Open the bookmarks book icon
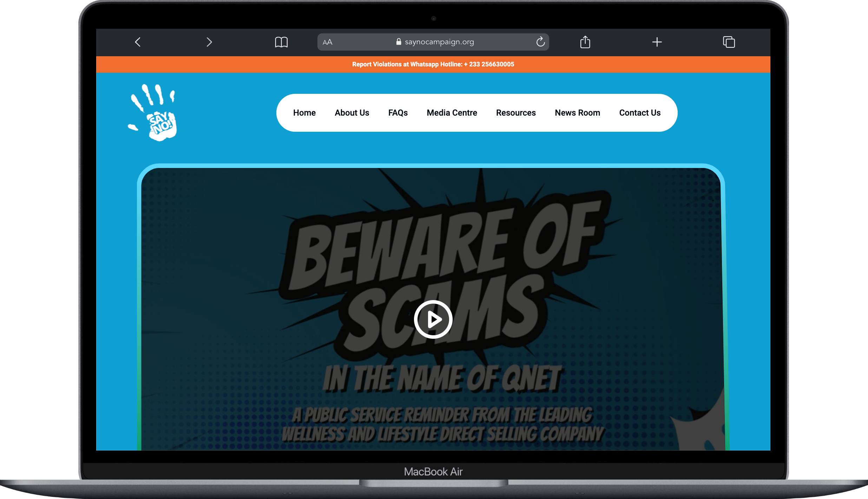 click(x=281, y=42)
